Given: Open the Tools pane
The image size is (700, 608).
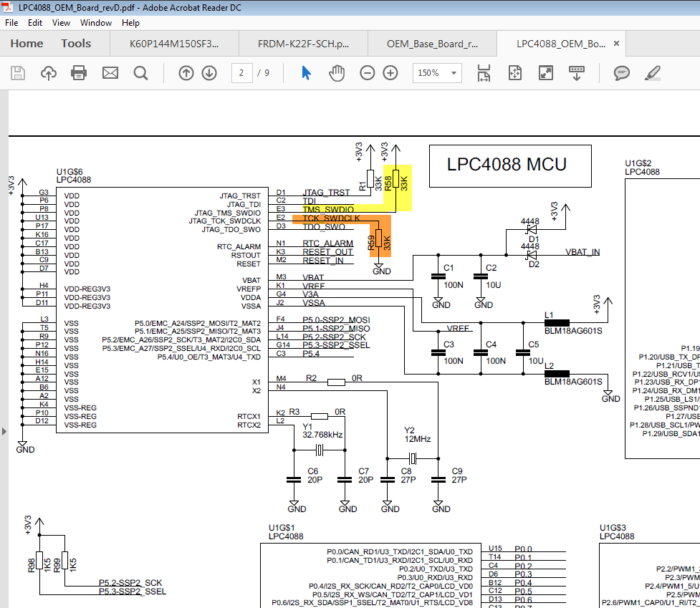Looking at the screenshot, I should pyautogui.click(x=76, y=44).
